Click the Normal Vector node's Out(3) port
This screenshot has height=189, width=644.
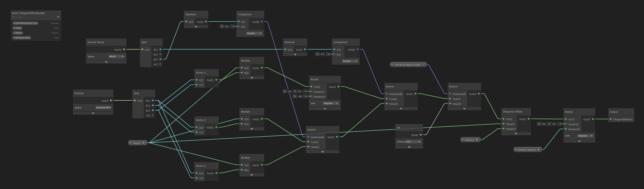124,49
